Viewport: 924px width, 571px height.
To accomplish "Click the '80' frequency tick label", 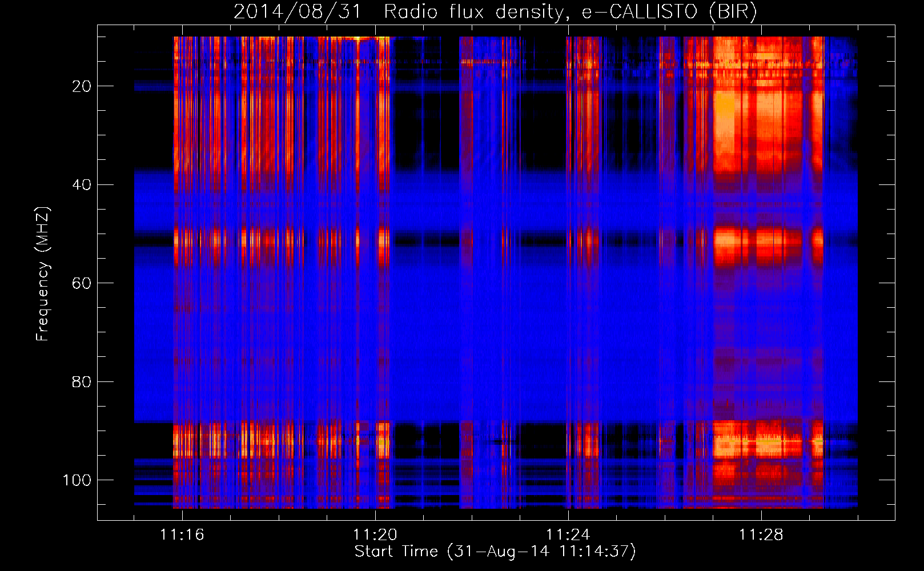I will click(82, 382).
